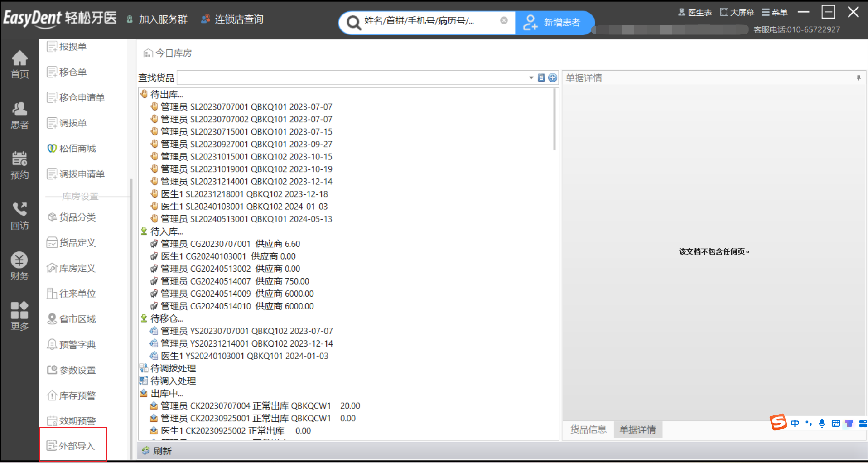Select order SL20240513001

241,219
